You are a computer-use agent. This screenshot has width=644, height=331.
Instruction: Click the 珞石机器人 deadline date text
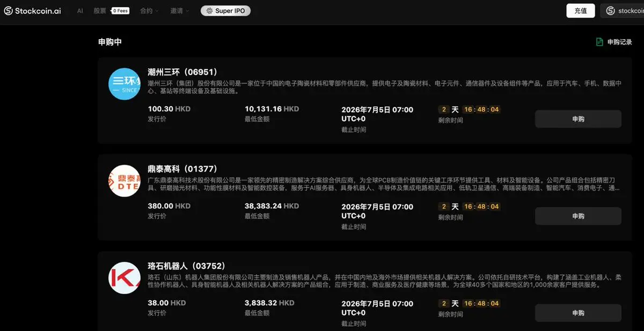(377, 308)
